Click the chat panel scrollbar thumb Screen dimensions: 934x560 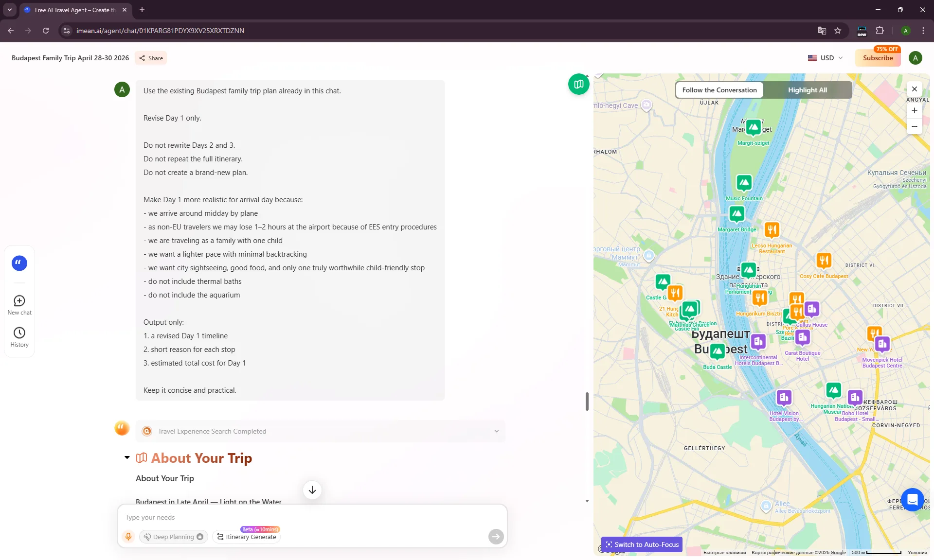pos(587,401)
